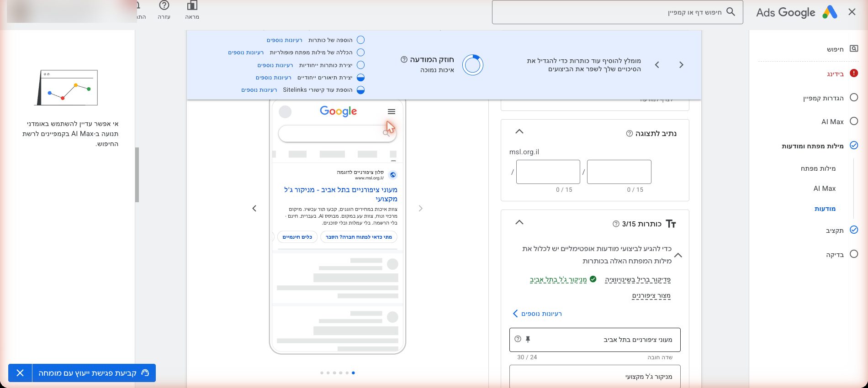
Task: Select the בדיקה step circle
Action: tap(854, 254)
